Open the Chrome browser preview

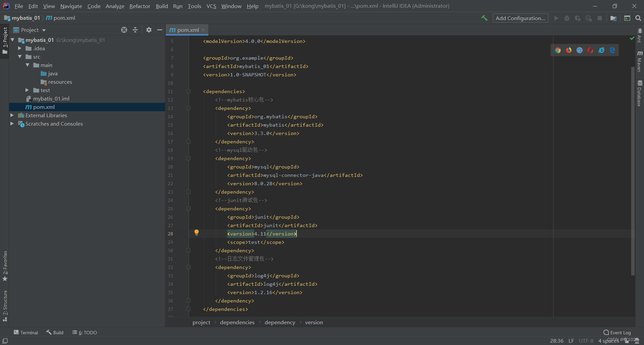pyautogui.click(x=558, y=50)
